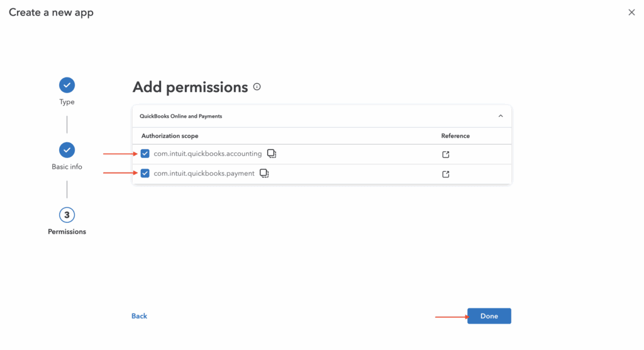644x350 pixels.
Task: Copy the accounting scope string icon
Action: [272, 154]
